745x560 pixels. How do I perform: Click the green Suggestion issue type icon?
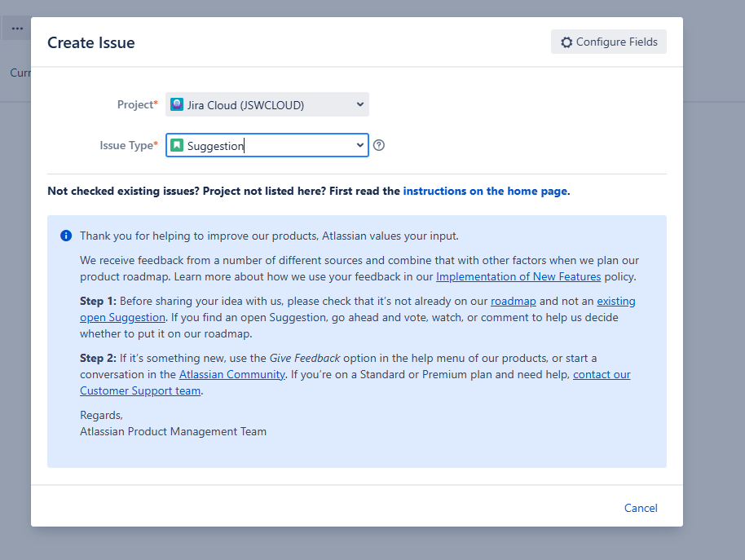click(176, 145)
